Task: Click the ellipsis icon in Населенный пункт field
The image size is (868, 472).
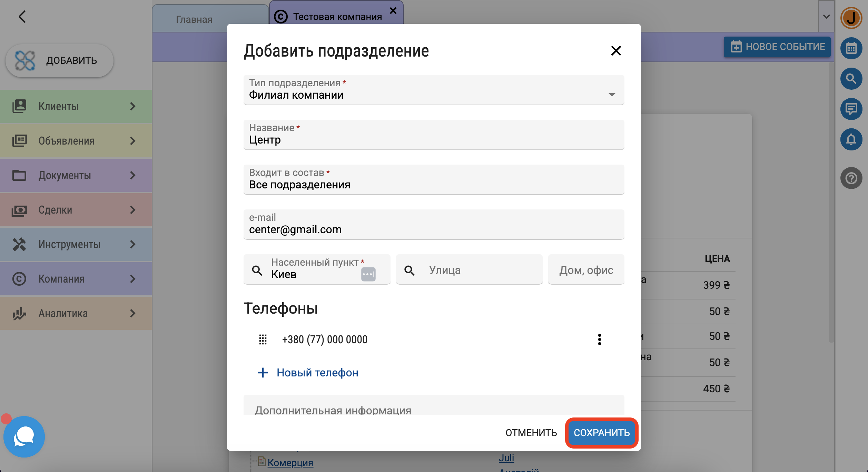Action: click(368, 274)
